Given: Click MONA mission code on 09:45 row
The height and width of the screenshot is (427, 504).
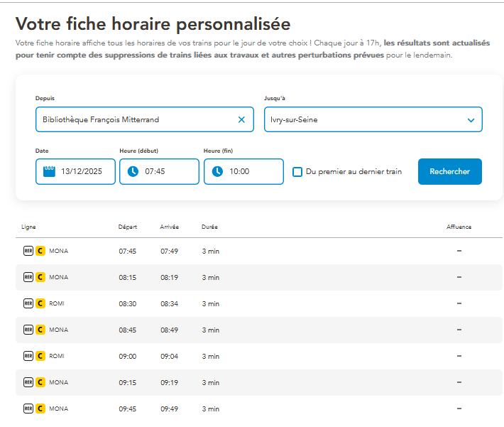Looking at the screenshot, I should coord(58,409).
